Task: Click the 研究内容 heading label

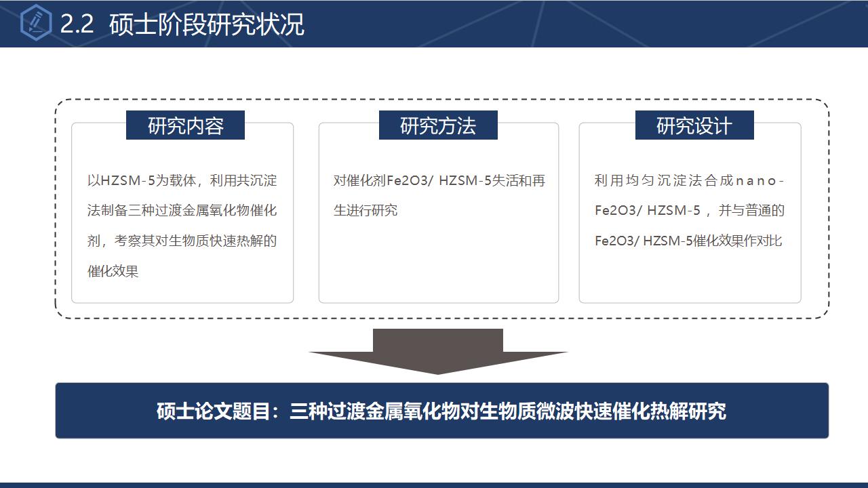Action: (185, 125)
